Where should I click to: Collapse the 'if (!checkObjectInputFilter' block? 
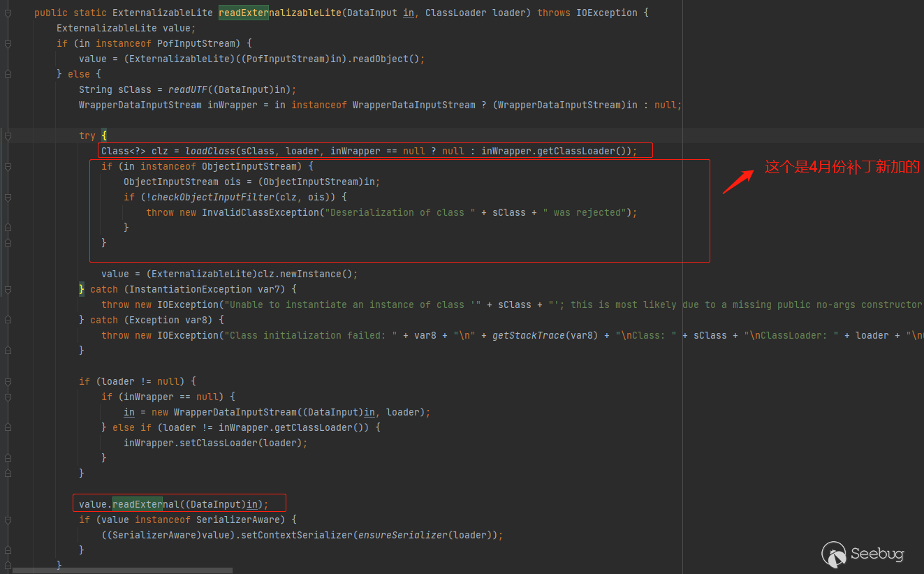point(8,198)
